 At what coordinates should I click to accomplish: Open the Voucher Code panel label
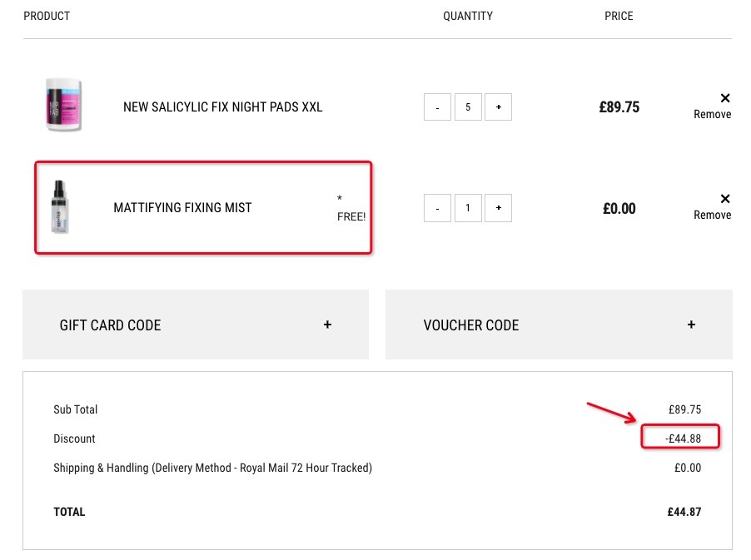pos(470,325)
